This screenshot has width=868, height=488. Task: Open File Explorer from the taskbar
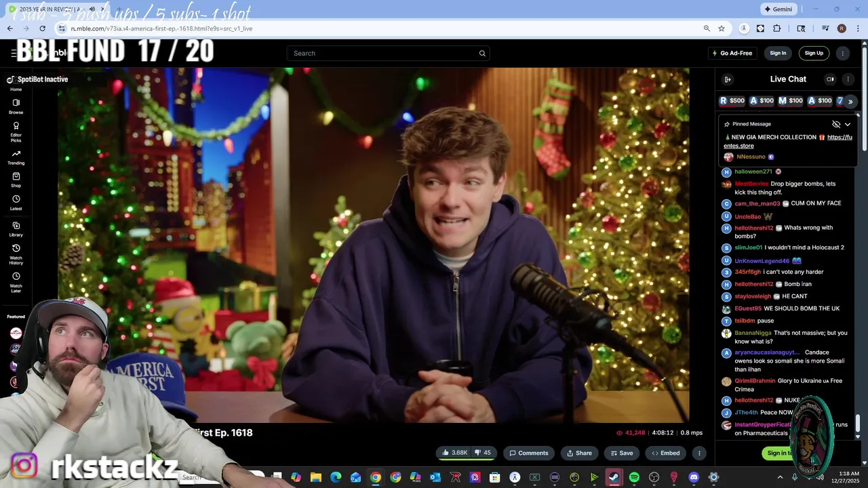tap(316, 477)
